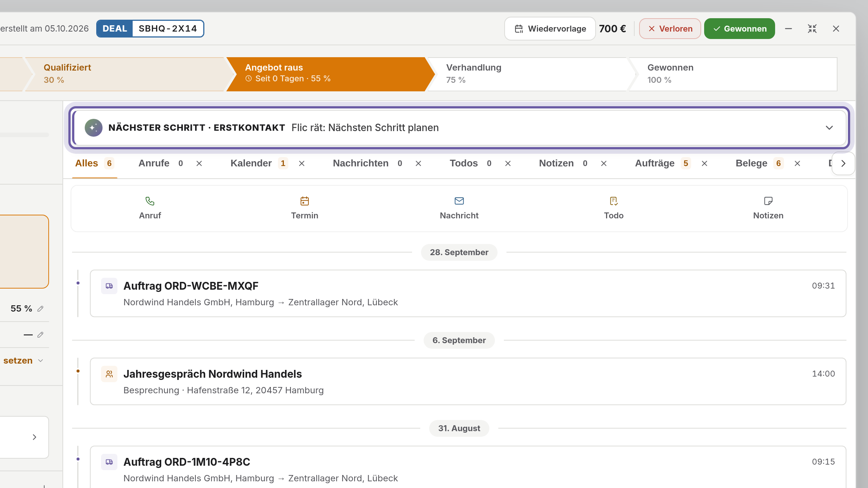Create a Todo via checklist icon
868x488 pixels.
pyautogui.click(x=613, y=201)
